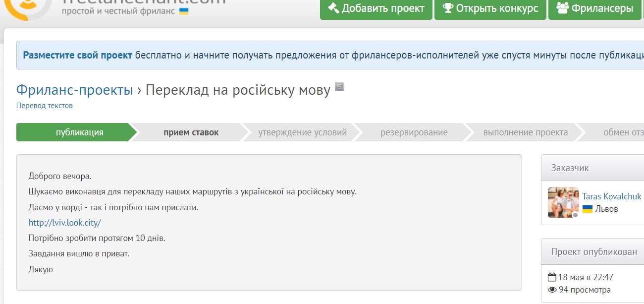Viewport: 644px width, 304px height.
Task: Select the утверждение условий step
Action: [x=302, y=132]
